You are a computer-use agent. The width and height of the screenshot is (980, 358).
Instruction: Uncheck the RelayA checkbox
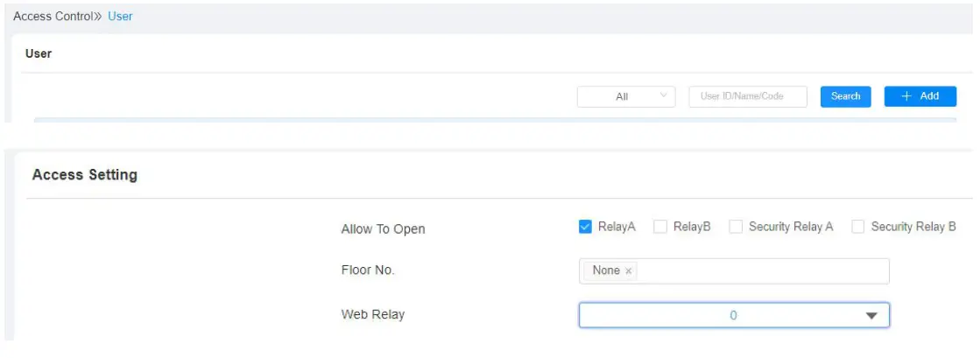[585, 227]
